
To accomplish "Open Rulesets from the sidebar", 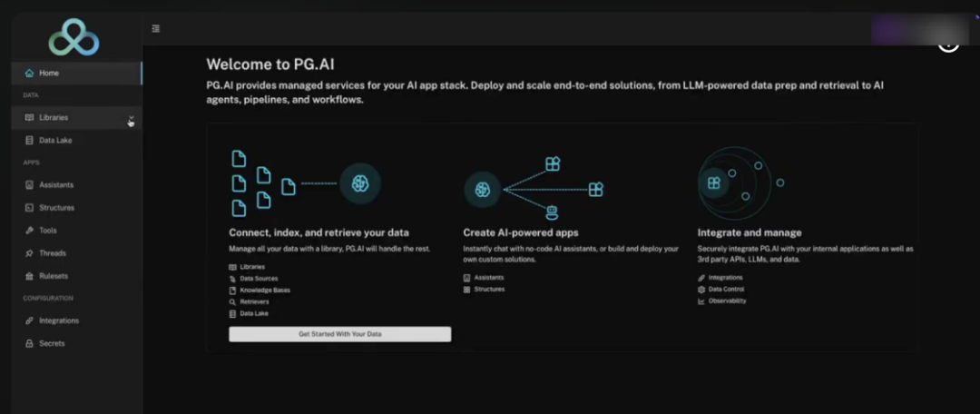I will 76,276.
